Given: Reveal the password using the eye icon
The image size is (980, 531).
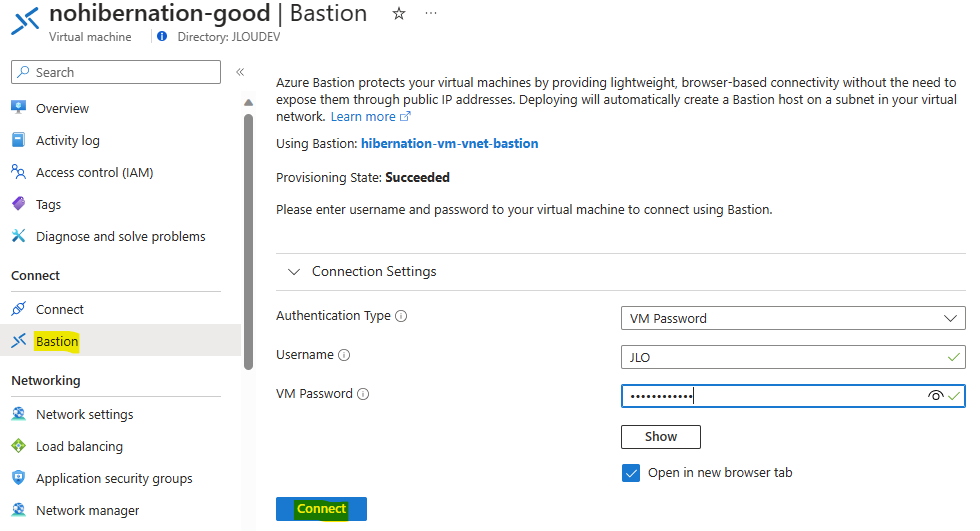Looking at the screenshot, I should tap(935, 395).
